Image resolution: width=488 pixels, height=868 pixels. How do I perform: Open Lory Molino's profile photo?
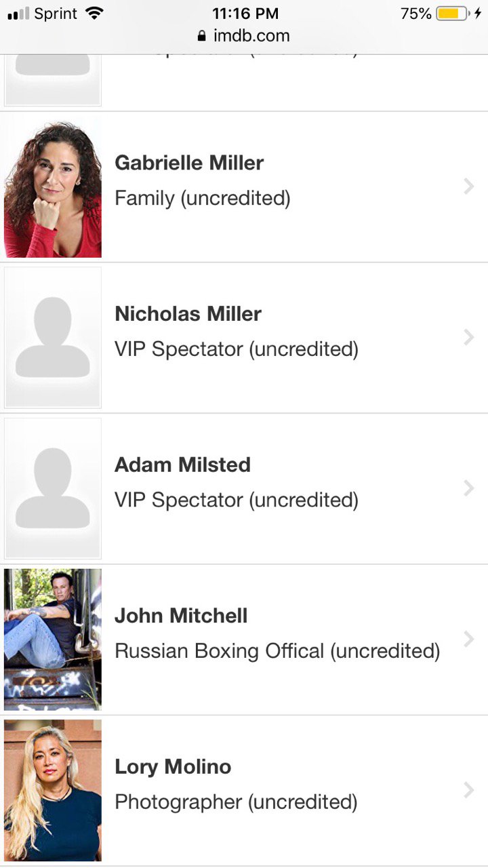[53, 790]
